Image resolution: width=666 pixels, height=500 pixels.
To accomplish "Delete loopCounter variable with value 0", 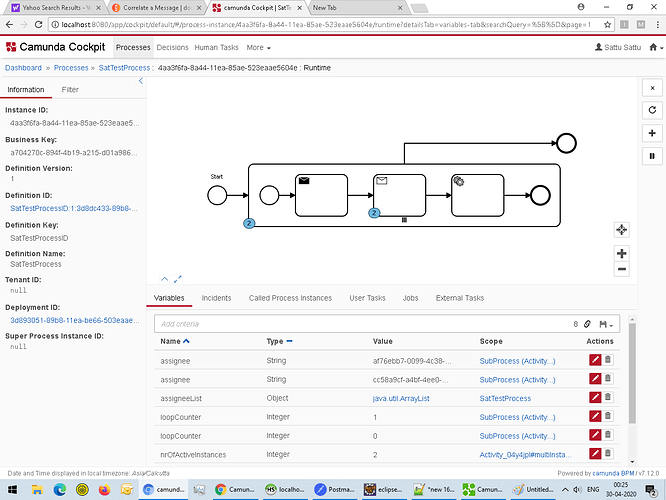I will click(x=608, y=435).
